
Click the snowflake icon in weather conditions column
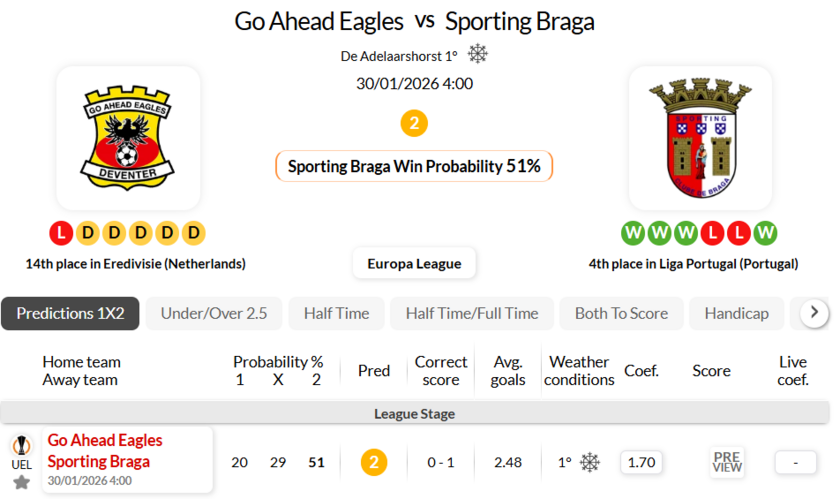590,462
